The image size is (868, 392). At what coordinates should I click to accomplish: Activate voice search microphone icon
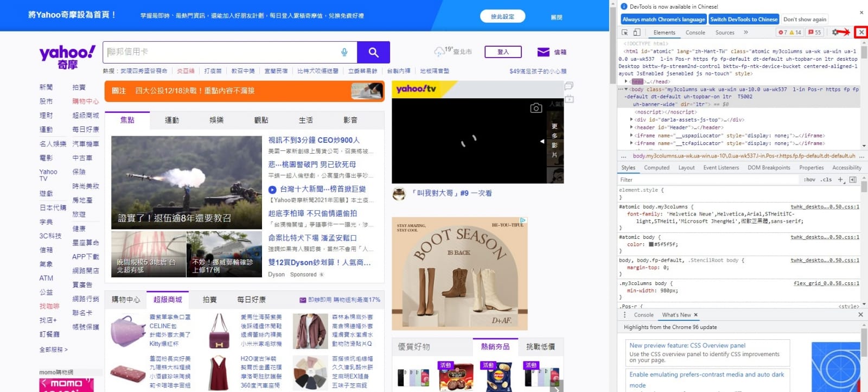click(344, 52)
